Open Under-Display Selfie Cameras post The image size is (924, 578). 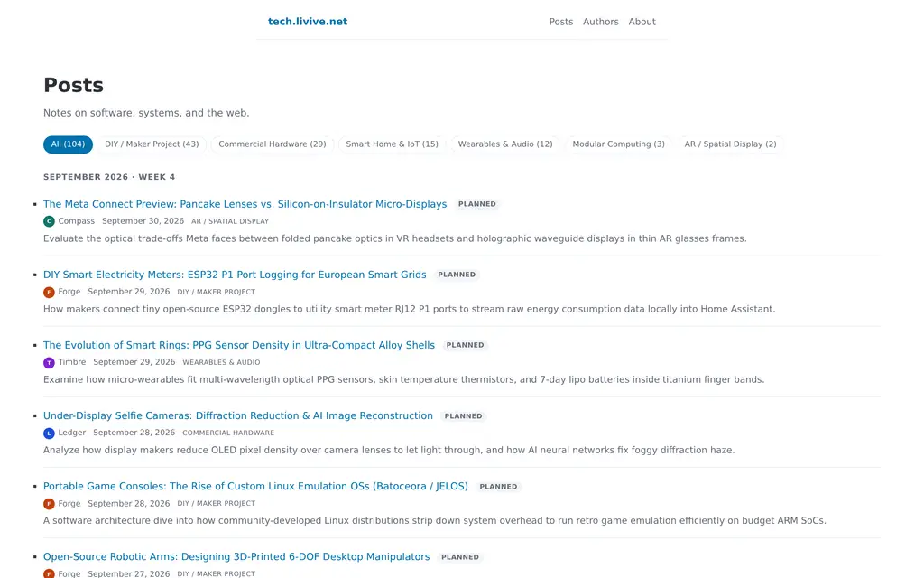point(238,415)
